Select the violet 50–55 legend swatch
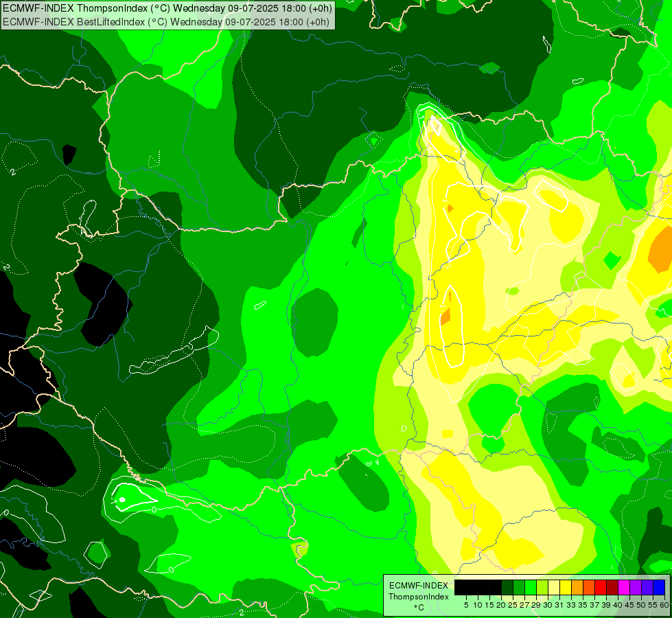 coord(647,587)
